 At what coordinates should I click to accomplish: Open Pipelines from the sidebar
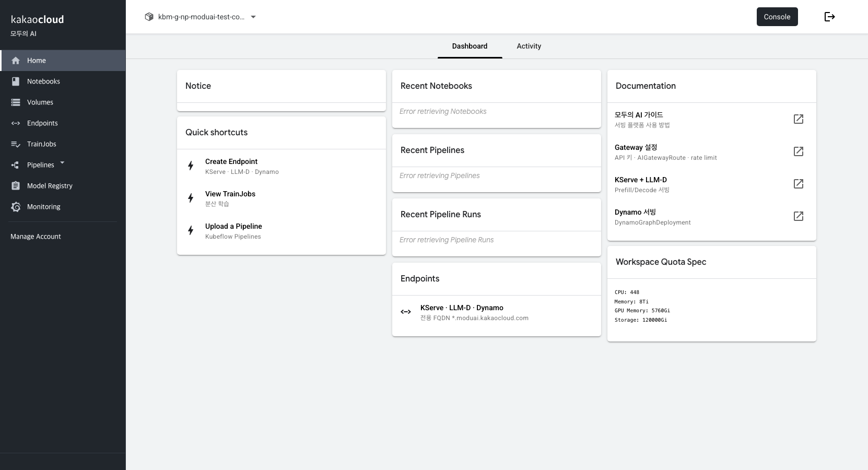tap(63, 165)
